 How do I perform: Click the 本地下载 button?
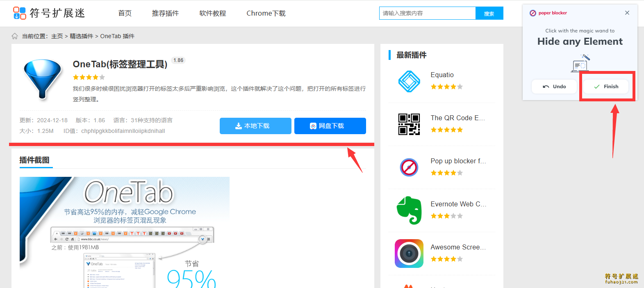click(255, 126)
